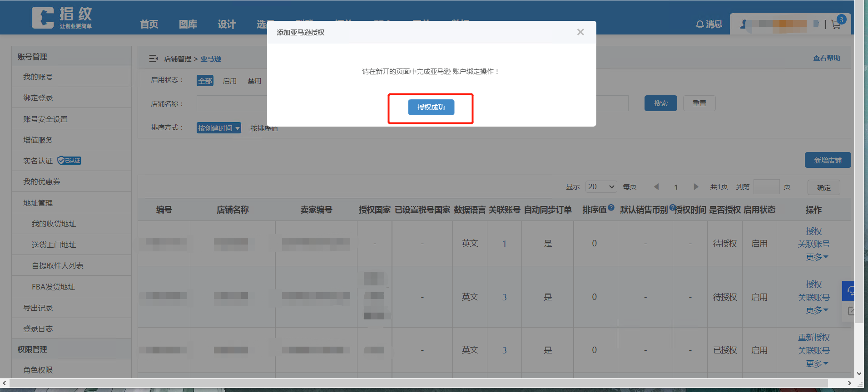Image resolution: width=868 pixels, height=392 pixels.
Task: Click the 指纹 logo icon
Action: click(x=43, y=18)
